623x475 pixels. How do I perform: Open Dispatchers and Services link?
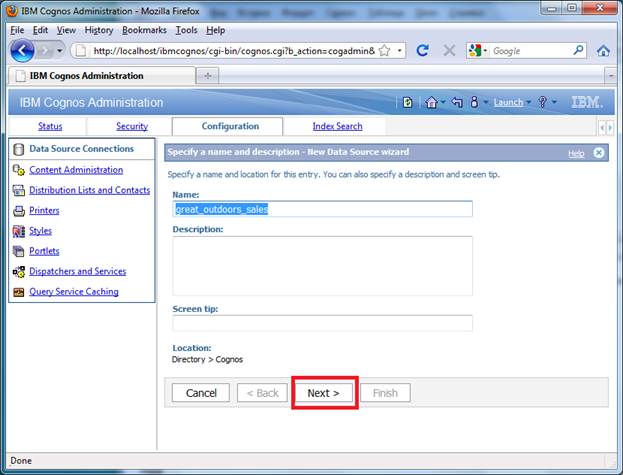[x=77, y=271]
